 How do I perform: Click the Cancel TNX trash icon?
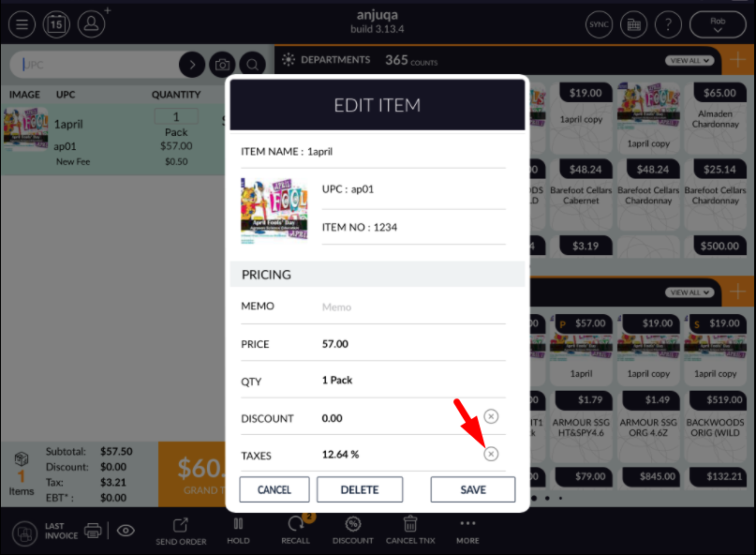[x=410, y=530]
